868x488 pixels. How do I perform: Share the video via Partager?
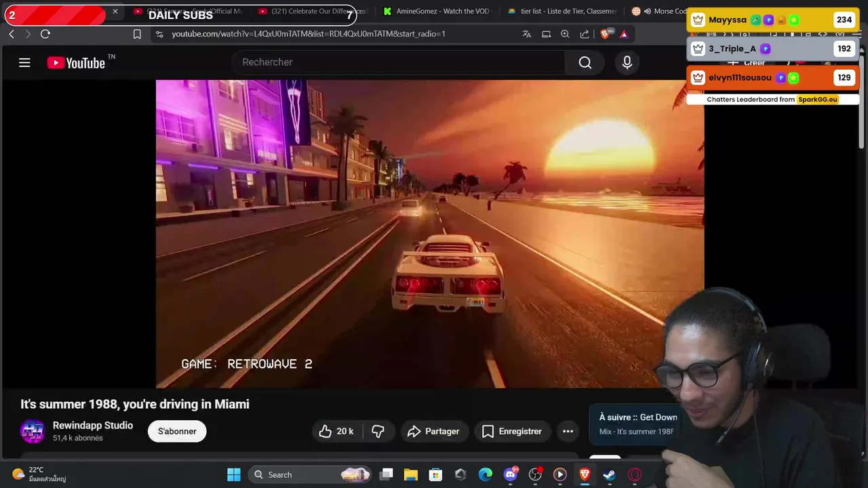pyautogui.click(x=433, y=431)
